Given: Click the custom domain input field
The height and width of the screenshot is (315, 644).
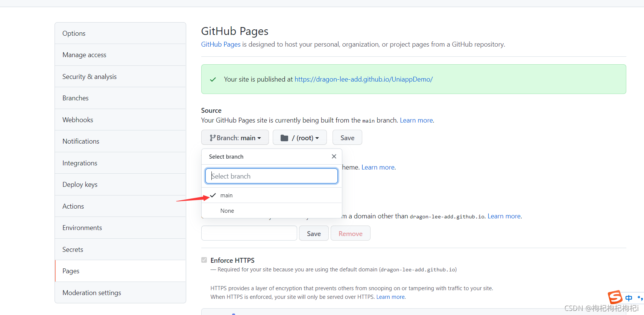Looking at the screenshot, I should pyautogui.click(x=249, y=233).
